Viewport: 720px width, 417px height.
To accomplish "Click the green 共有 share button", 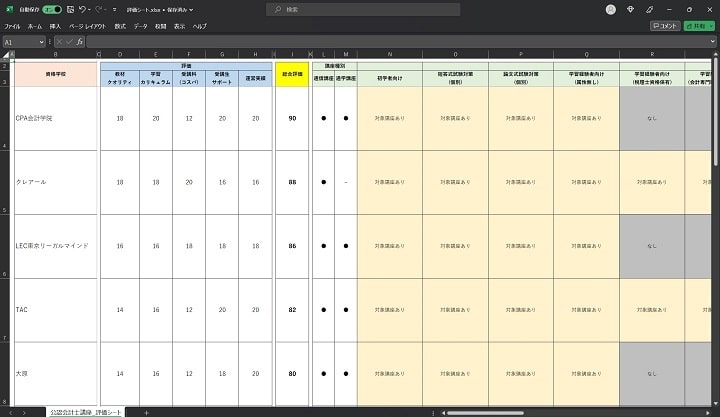I will 696,26.
